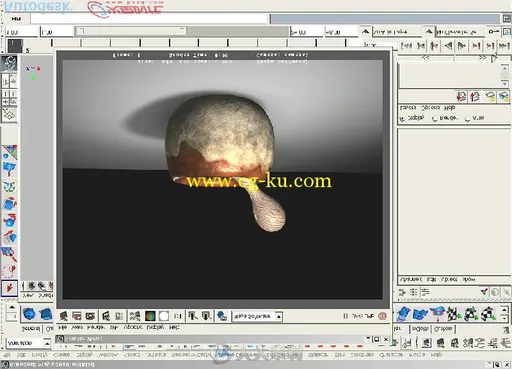Activate the Move tool in the toolbox
The height and width of the screenshot is (369, 512).
point(9,237)
